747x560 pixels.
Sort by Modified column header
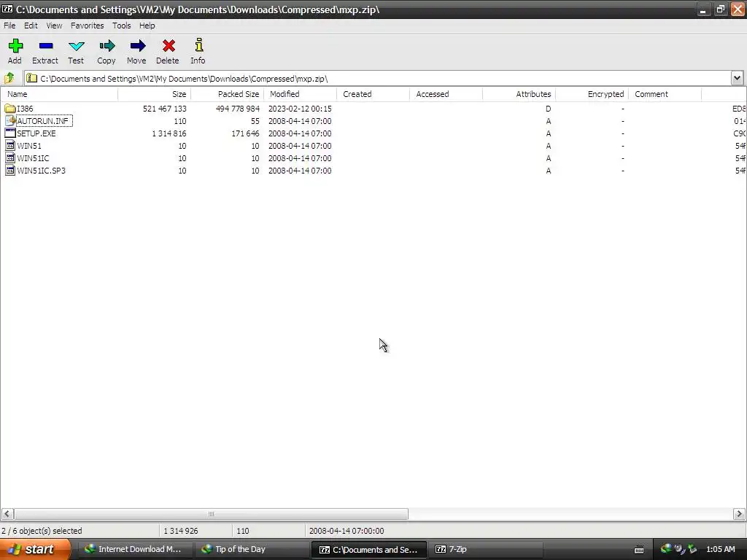coord(300,94)
